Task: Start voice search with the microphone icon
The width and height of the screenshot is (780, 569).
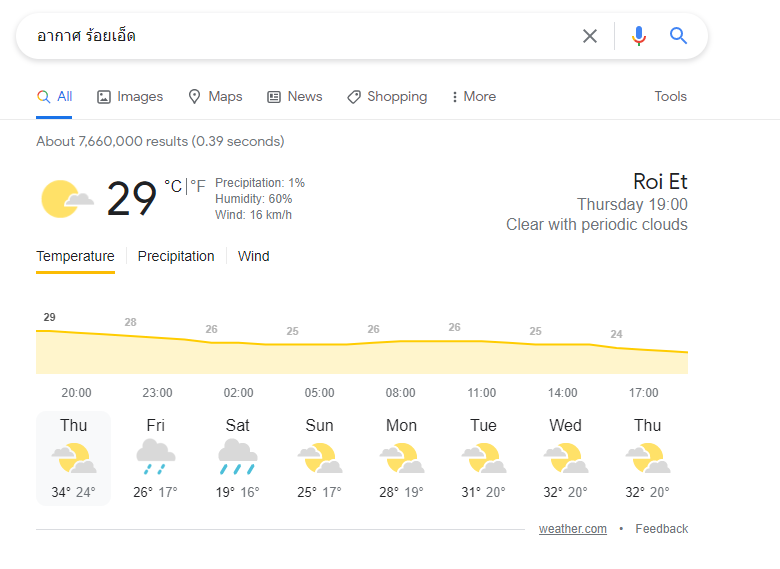Action: coord(639,36)
